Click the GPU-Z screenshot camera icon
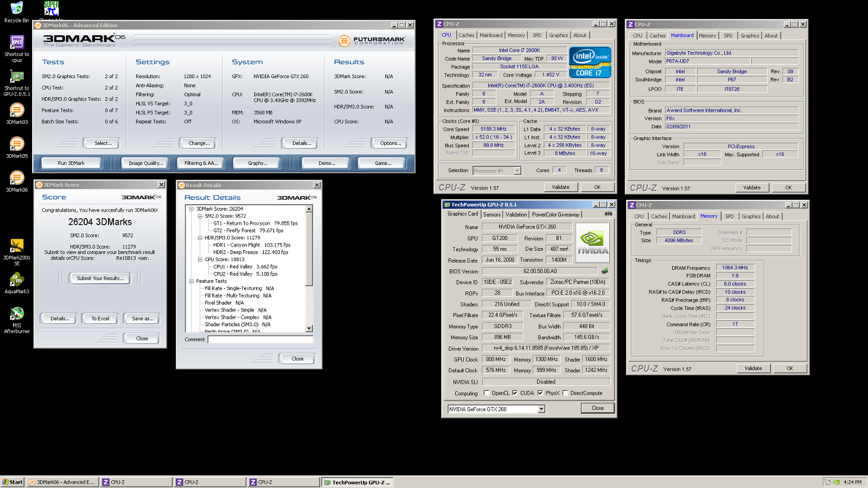Screen dimensions: 868x488 (608, 214)
